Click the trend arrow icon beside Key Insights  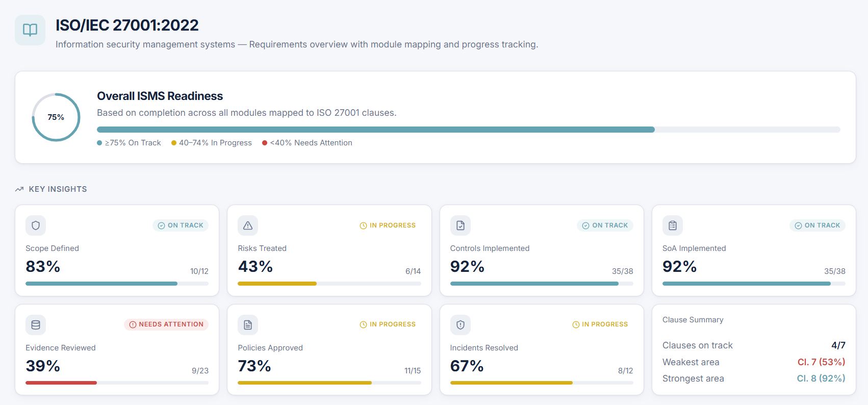tap(19, 189)
